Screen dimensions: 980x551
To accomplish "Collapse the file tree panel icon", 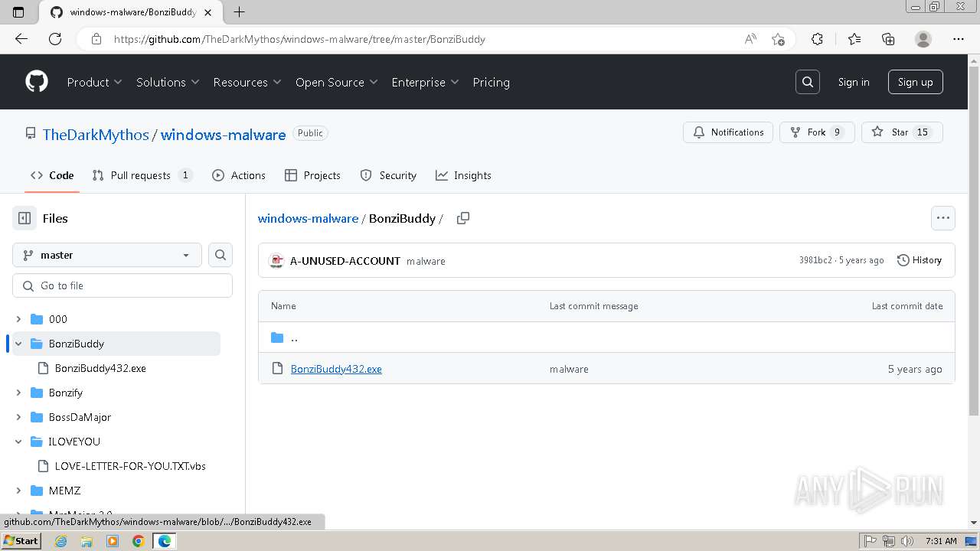I will 24,218.
